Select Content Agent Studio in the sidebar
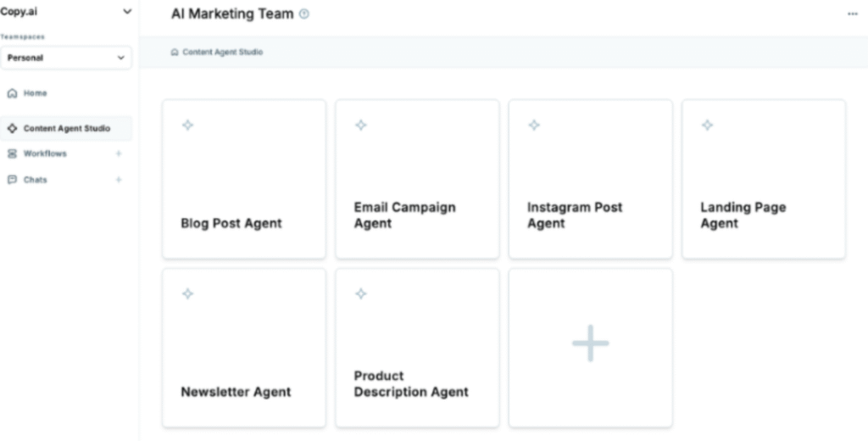The width and height of the screenshot is (868, 441). 66,129
